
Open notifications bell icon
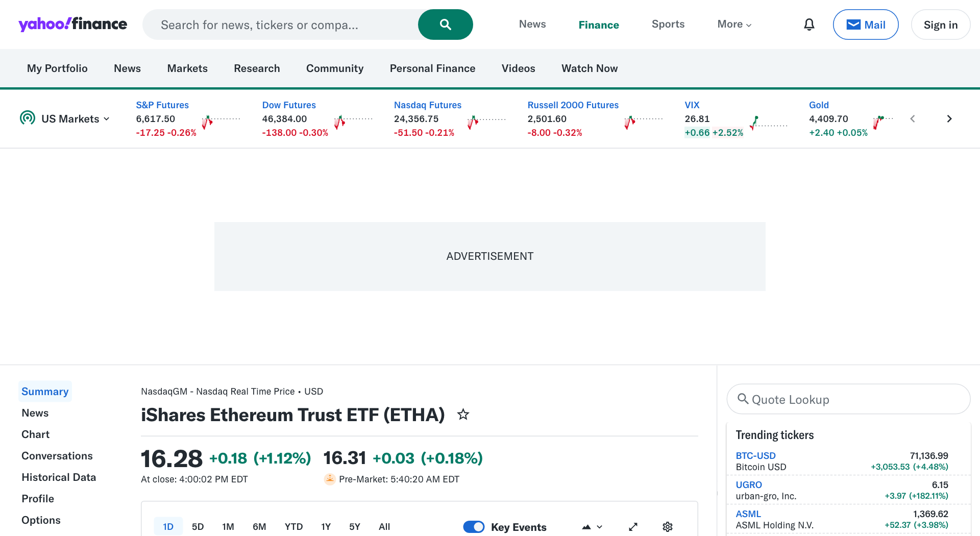click(809, 25)
